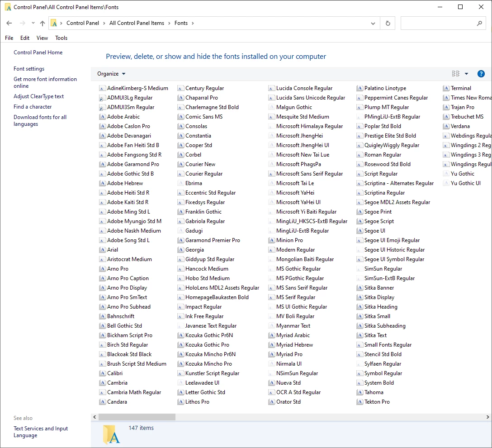Click the Palatino Linotype font icon
Image resolution: width=492 pixels, height=448 pixels.
(360, 88)
